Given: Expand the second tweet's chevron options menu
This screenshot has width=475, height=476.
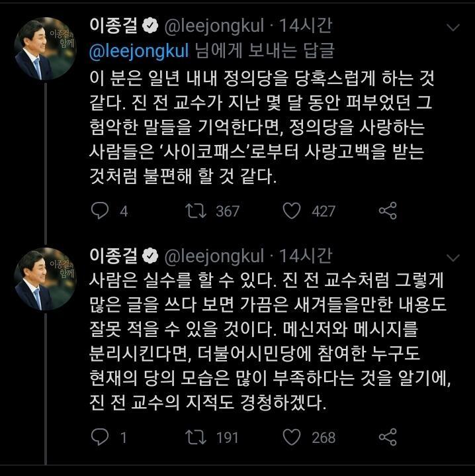Looking at the screenshot, I should (x=453, y=257).
